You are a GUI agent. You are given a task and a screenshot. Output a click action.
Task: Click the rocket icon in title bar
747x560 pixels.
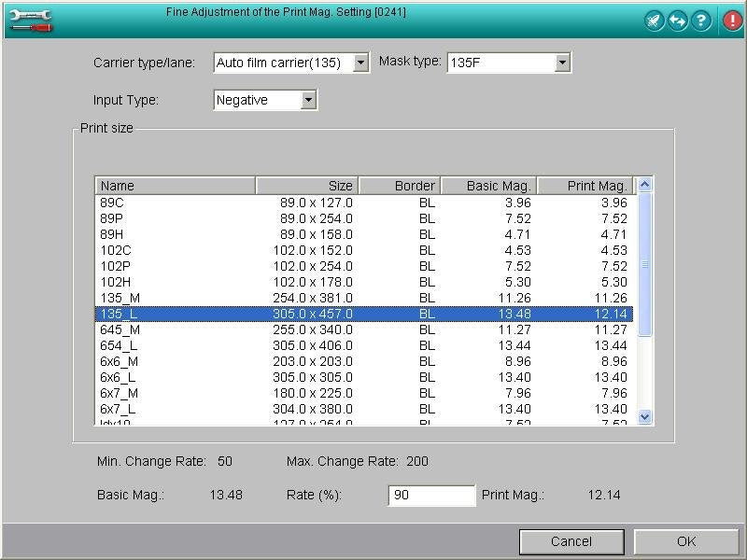point(655,21)
